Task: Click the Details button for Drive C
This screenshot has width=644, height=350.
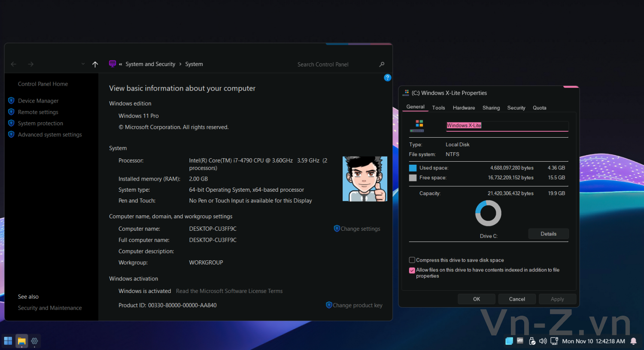Action: tap(548, 234)
